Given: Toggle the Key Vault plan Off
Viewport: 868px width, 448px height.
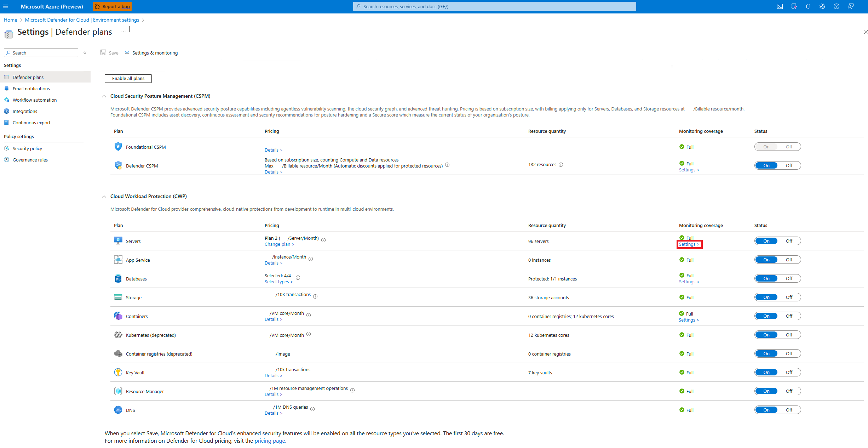Looking at the screenshot, I should pyautogui.click(x=789, y=372).
